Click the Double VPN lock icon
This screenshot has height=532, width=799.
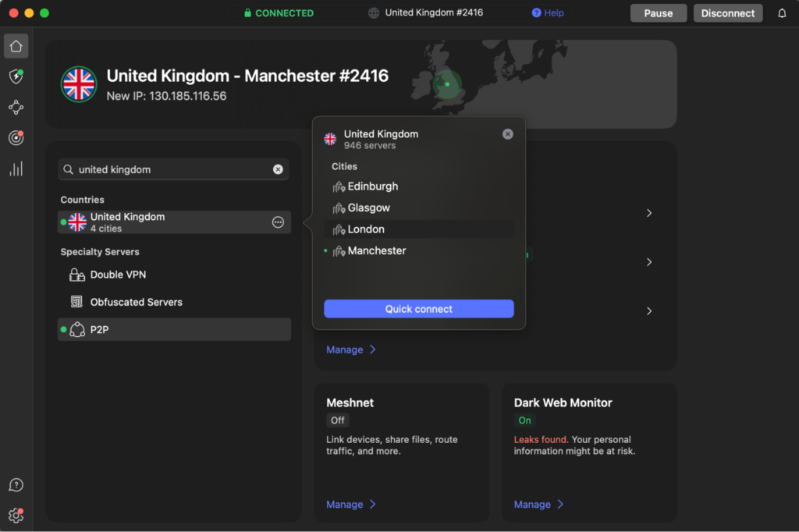(77, 275)
